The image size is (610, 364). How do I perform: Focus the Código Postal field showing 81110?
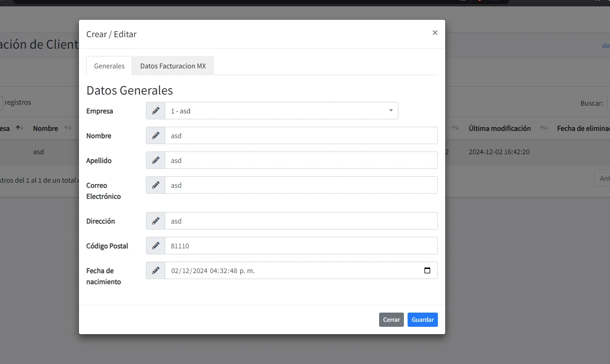pos(301,246)
